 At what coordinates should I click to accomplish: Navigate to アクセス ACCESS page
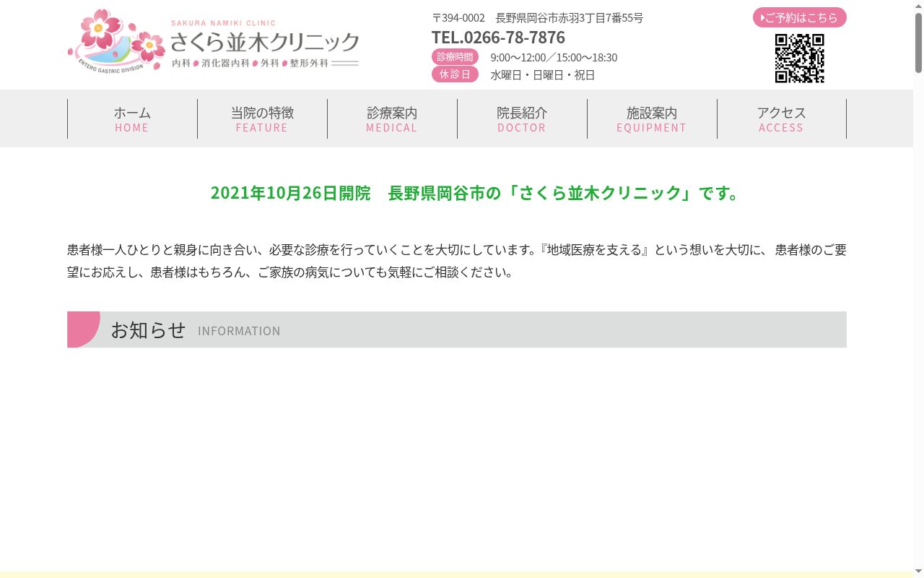[x=782, y=118]
